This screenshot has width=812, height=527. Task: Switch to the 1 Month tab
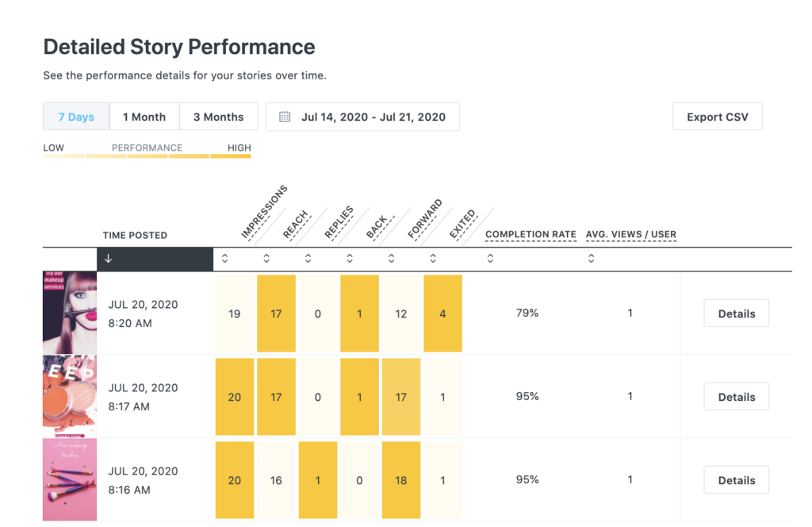pos(144,117)
